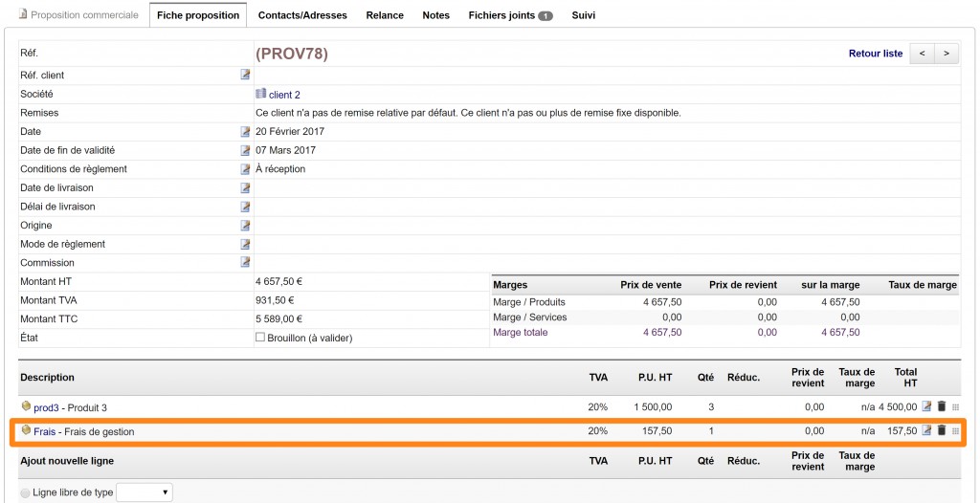
Task: Grab the reorder handle of Frais line
Action: click(956, 431)
